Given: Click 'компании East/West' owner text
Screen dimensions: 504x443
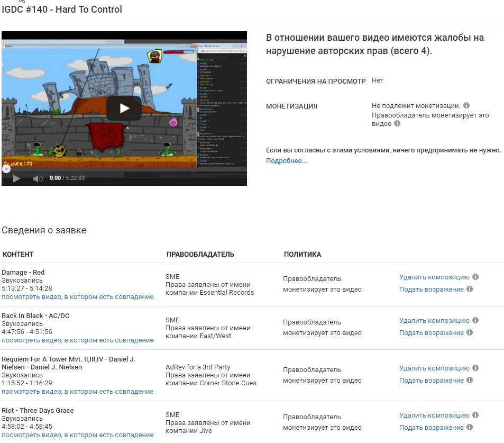Looking at the screenshot, I should point(198,336).
